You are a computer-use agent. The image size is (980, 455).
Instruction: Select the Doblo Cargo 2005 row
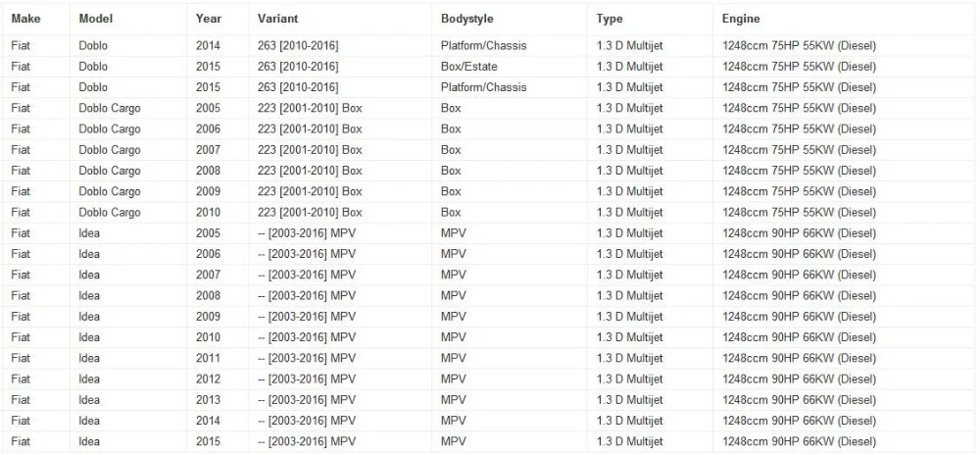490,108
